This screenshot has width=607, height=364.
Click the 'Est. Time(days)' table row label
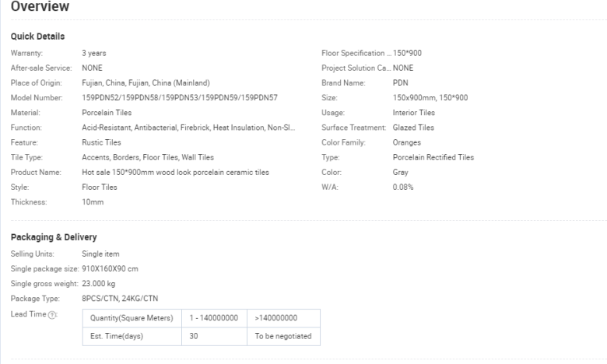click(x=118, y=336)
